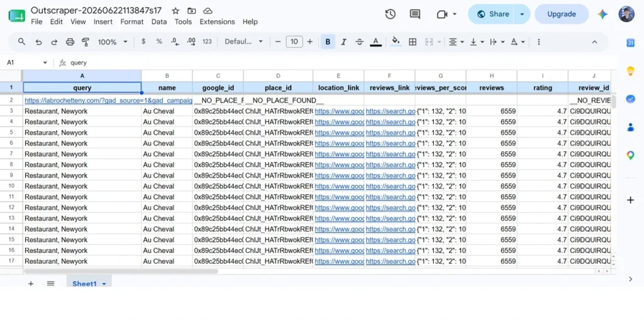The height and width of the screenshot is (326, 644).
Task: Open Google Maps side panel
Action: point(630,155)
